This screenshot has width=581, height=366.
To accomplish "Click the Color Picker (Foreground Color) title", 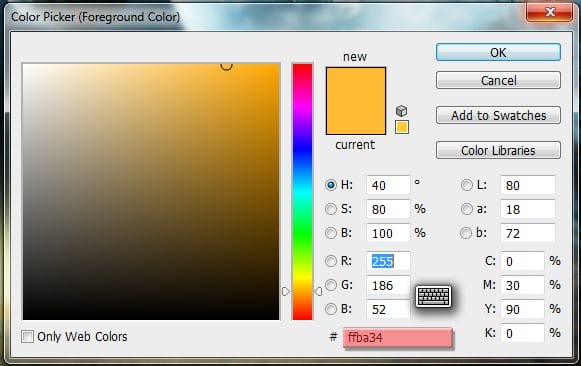I will 96,17.
